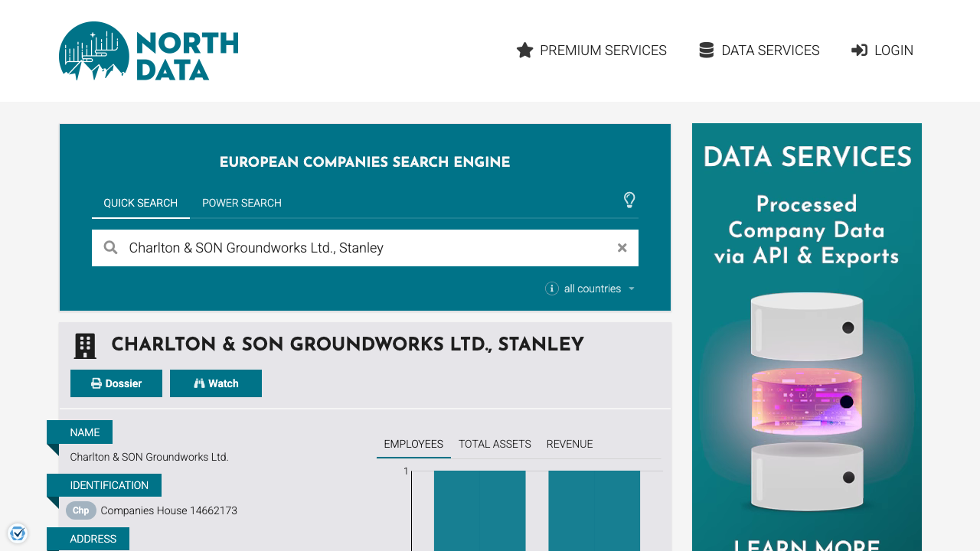Click the building icon beside the company name
Image resolution: width=980 pixels, height=551 pixels.
coord(85,345)
